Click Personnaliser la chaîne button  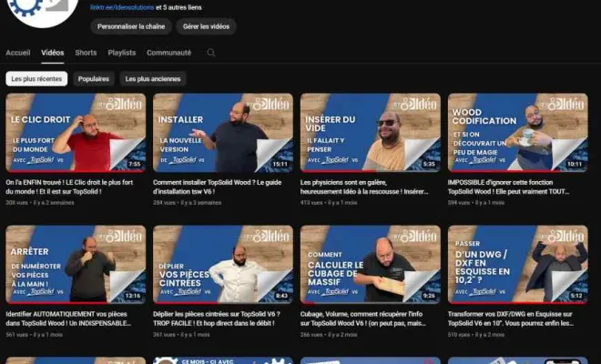[131, 26]
